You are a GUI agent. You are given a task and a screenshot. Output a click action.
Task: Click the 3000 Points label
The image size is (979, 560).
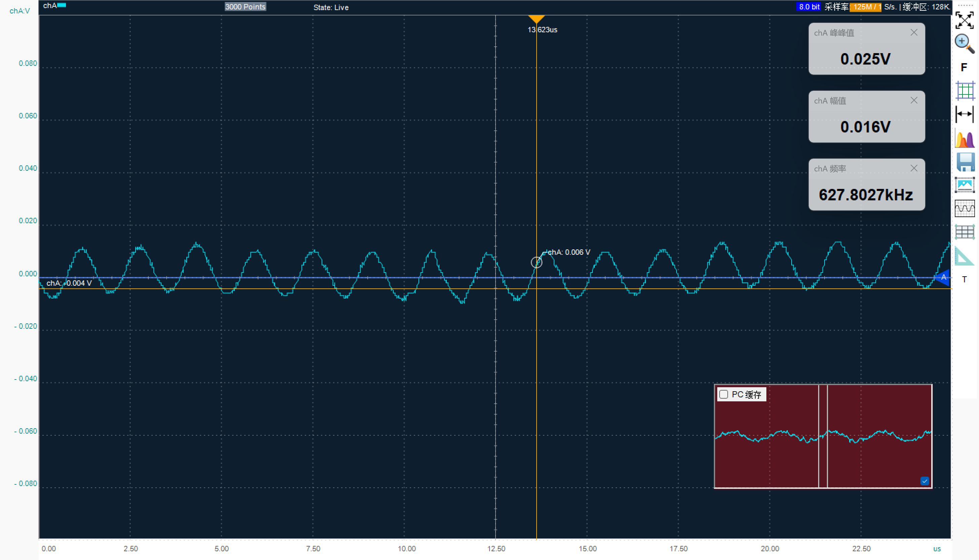point(245,7)
